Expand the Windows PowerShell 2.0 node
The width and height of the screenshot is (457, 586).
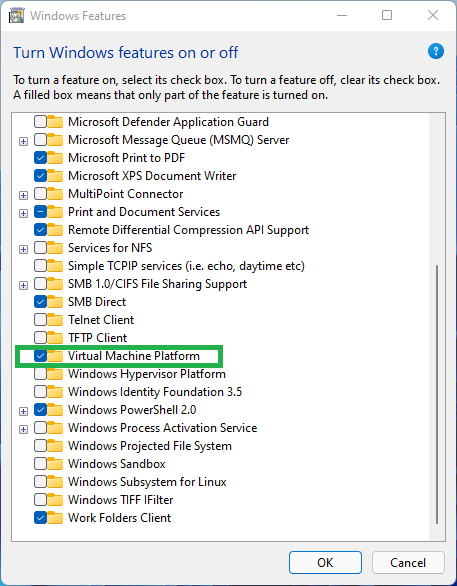click(24, 411)
